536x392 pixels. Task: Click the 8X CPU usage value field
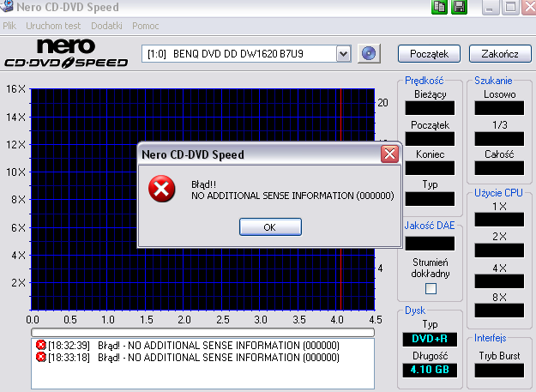(499, 311)
